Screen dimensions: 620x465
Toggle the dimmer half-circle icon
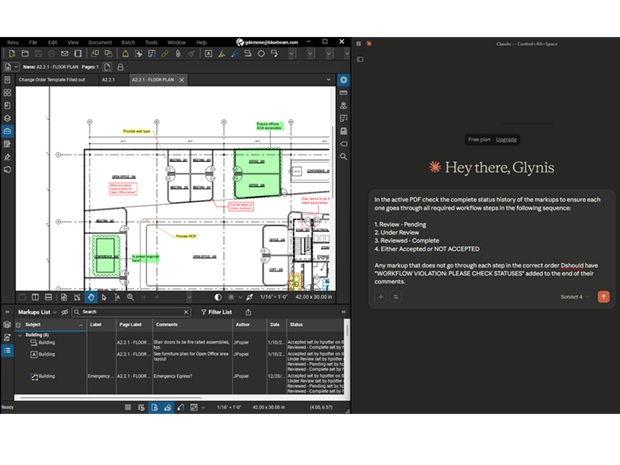[x=218, y=297]
